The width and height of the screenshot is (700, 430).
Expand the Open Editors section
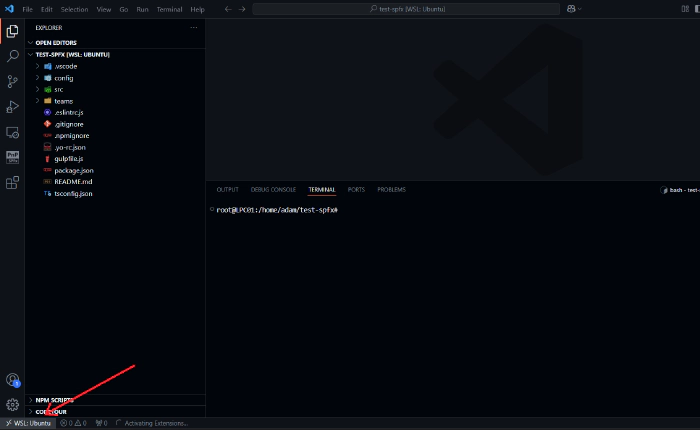57,43
